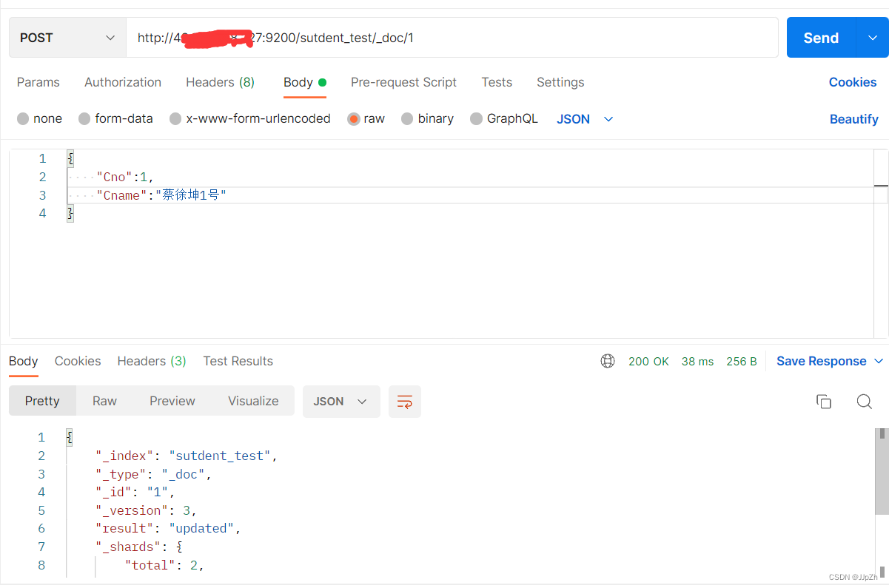Open the Params tab
Screen dimensions: 889x588
[38, 82]
